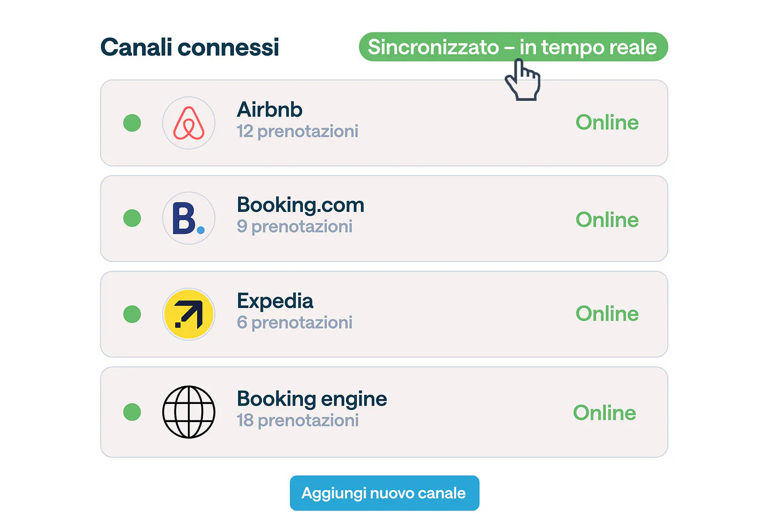The height and width of the screenshot is (532, 769).
Task: Click the Airbnb logo icon
Action: (x=189, y=123)
